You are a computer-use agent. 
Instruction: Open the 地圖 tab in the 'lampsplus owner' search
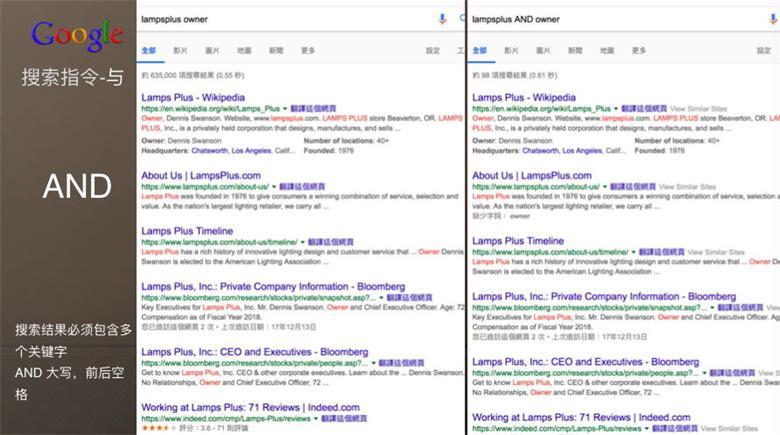pos(244,50)
